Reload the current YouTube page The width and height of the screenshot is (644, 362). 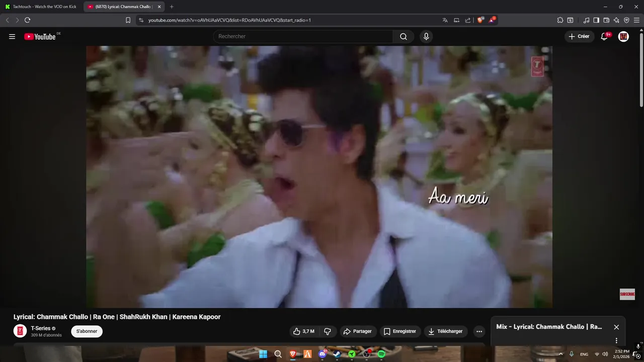point(28,20)
